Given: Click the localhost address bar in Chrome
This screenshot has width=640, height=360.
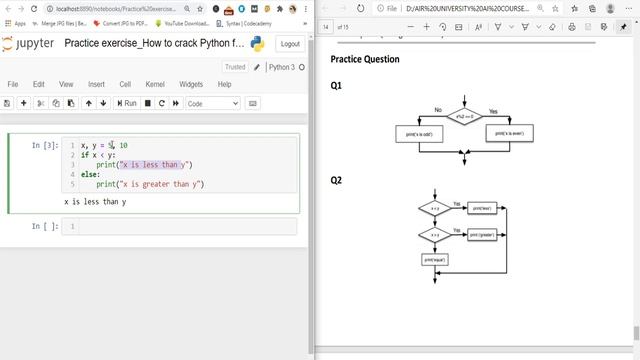Looking at the screenshot, I should [x=116, y=9].
